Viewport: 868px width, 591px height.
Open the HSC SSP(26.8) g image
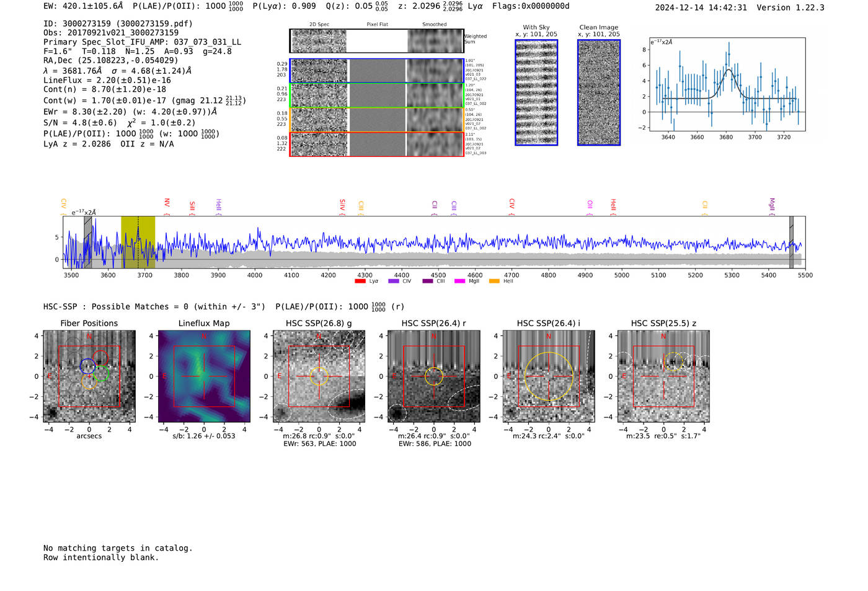[x=319, y=376]
